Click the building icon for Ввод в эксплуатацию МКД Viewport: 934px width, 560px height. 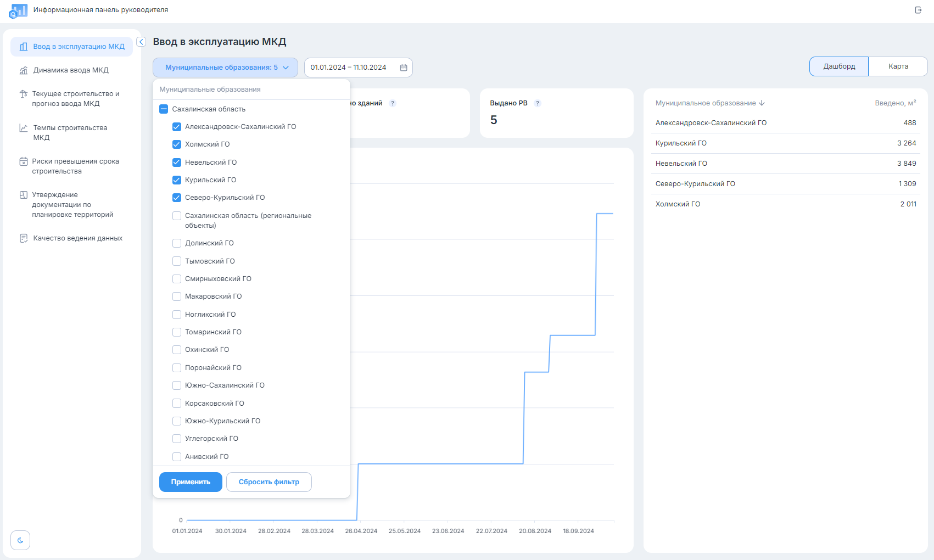(24, 47)
